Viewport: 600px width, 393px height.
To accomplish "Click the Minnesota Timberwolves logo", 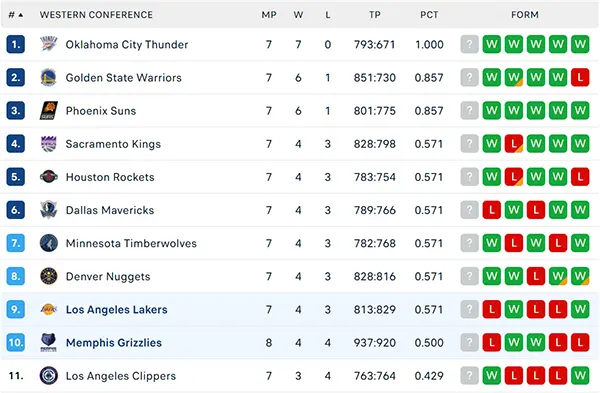I will click(49, 243).
